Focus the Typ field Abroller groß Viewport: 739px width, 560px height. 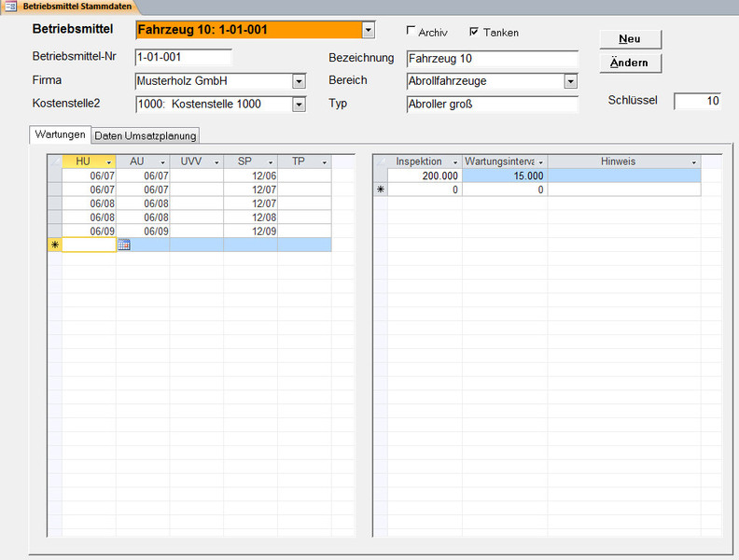pos(492,105)
